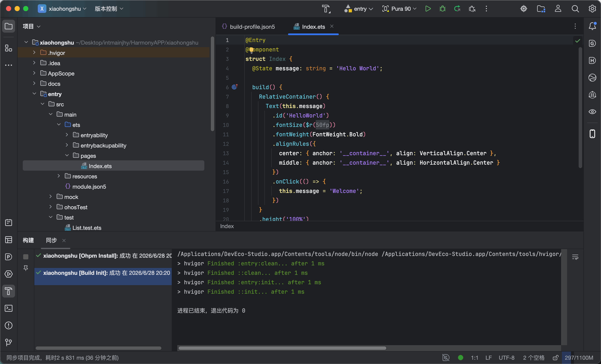601x364 pixels.
Task: Run the entry app with green play button
Action: pos(428,9)
